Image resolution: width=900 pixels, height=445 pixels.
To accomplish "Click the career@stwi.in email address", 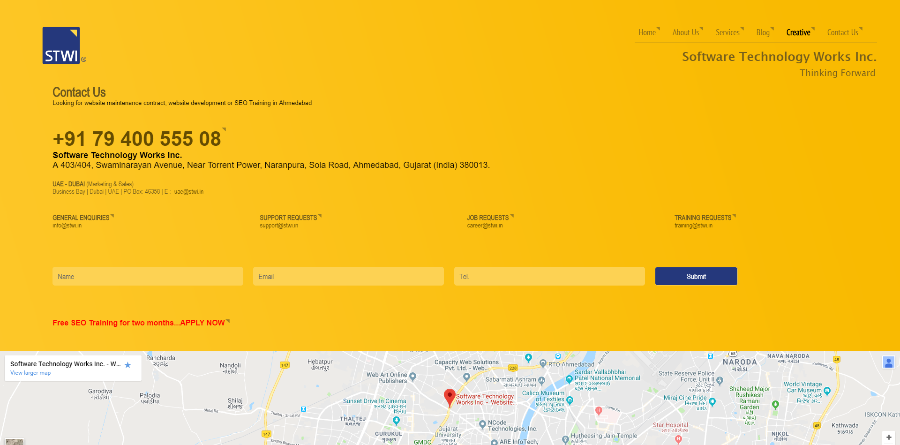I will point(485,226).
